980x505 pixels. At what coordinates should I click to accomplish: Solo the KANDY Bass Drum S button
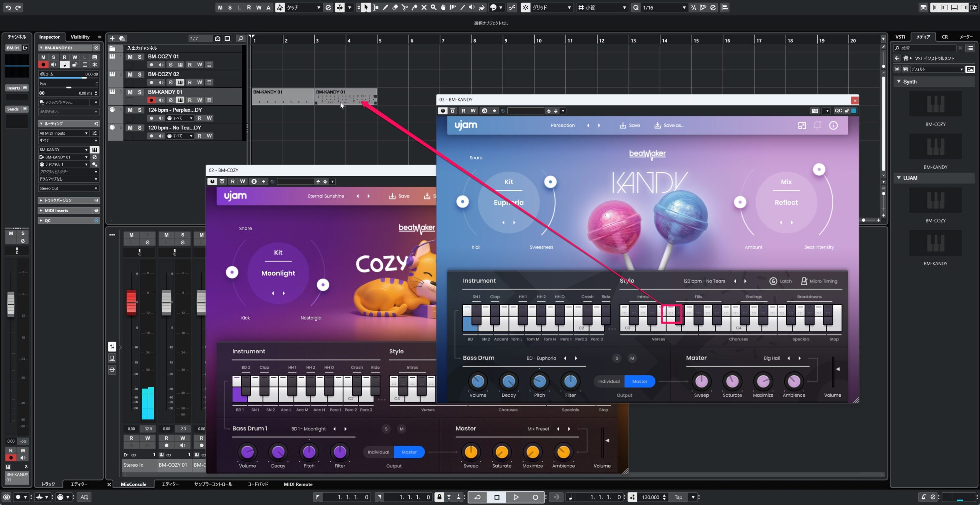coord(616,358)
